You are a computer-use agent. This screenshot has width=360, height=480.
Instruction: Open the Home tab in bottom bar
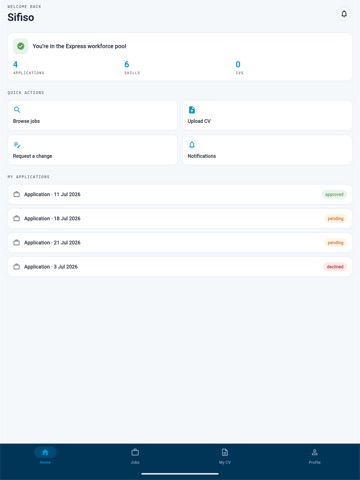[45, 456]
